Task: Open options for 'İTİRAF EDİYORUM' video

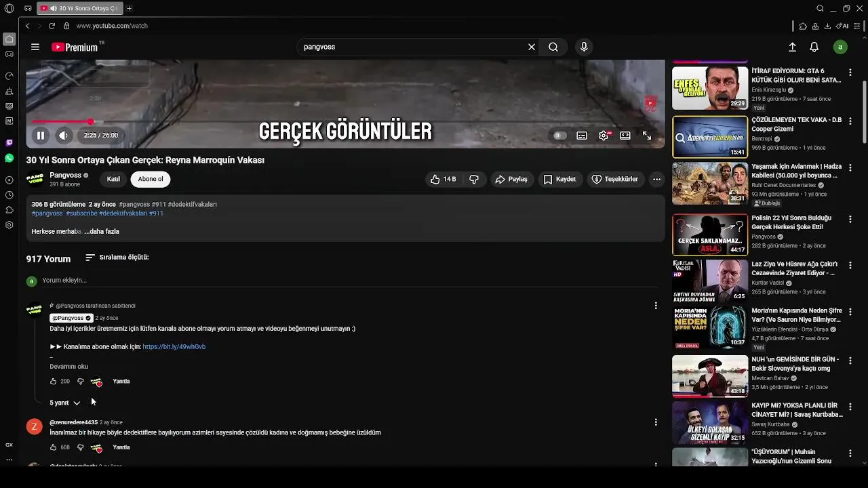Action: (850, 73)
